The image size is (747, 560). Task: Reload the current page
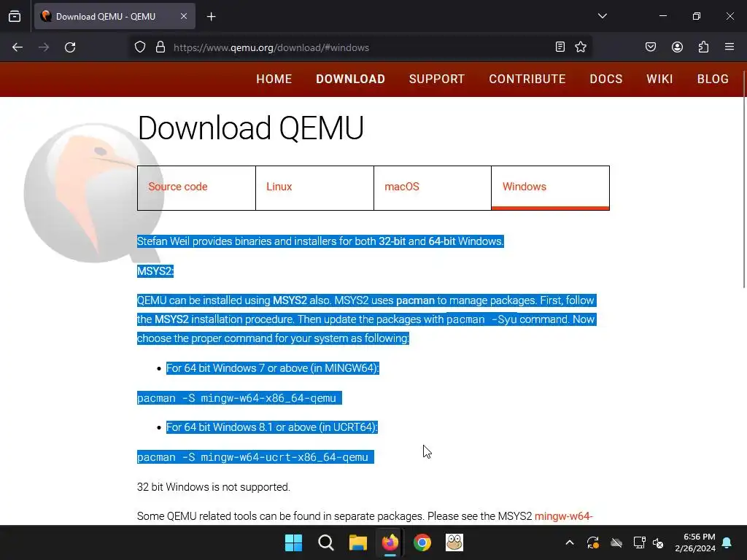click(x=70, y=47)
